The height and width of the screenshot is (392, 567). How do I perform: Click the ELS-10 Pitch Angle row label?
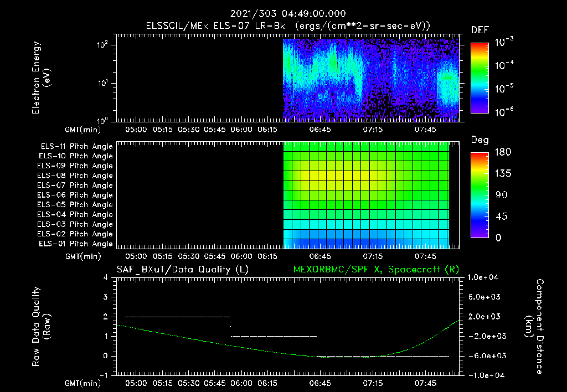[76, 156]
